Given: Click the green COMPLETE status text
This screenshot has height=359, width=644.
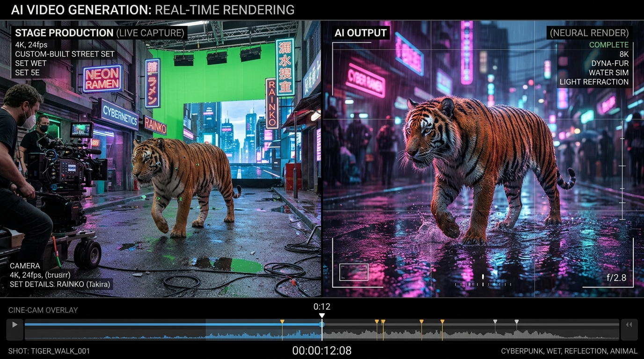Looking at the screenshot, I should (x=609, y=45).
